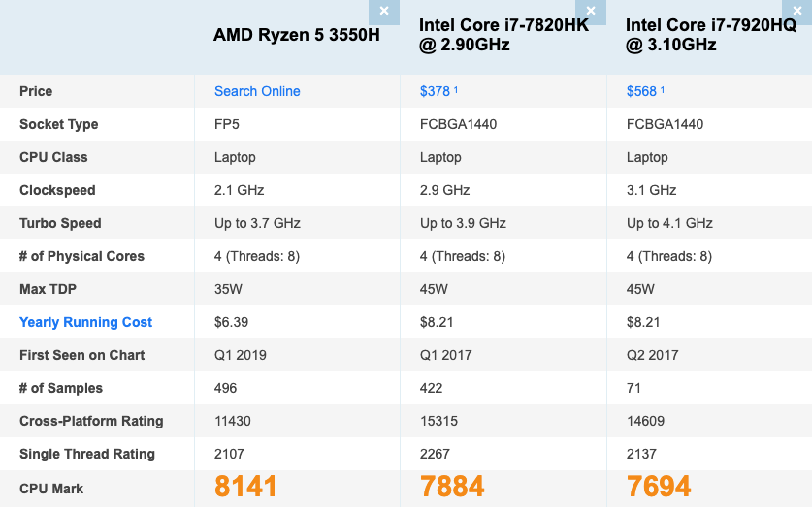The width and height of the screenshot is (812, 507).
Task: Click Single Thread Rating label
Action: (x=87, y=454)
